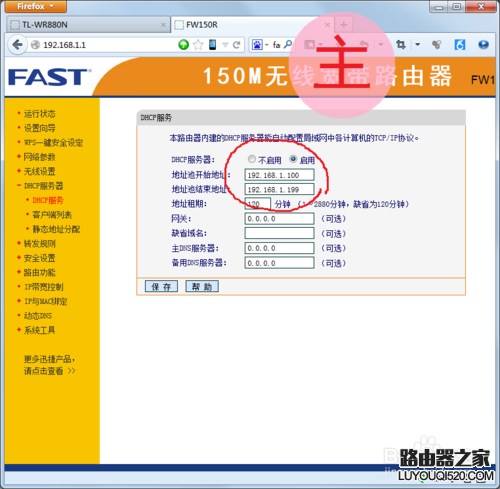Screen dimensions: 500x489
Task: Collapse the DHCP服务器 menu
Action: point(43,186)
